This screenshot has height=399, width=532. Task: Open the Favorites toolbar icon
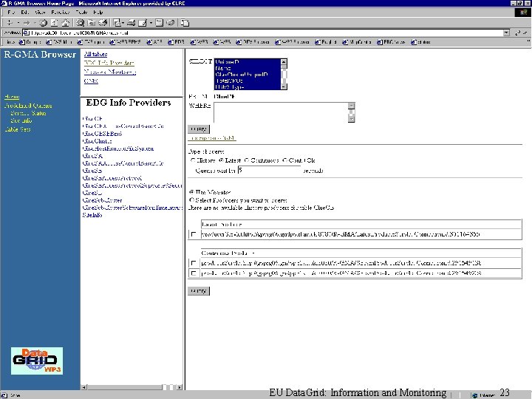pyautogui.click(x=92, y=23)
